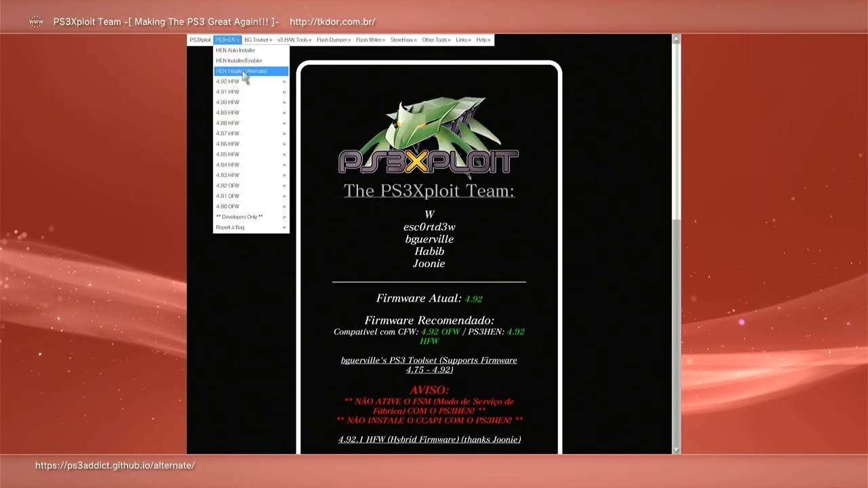Click the scrollbar down arrow
Image resolution: width=868 pixels, height=488 pixels.
(x=676, y=449)
